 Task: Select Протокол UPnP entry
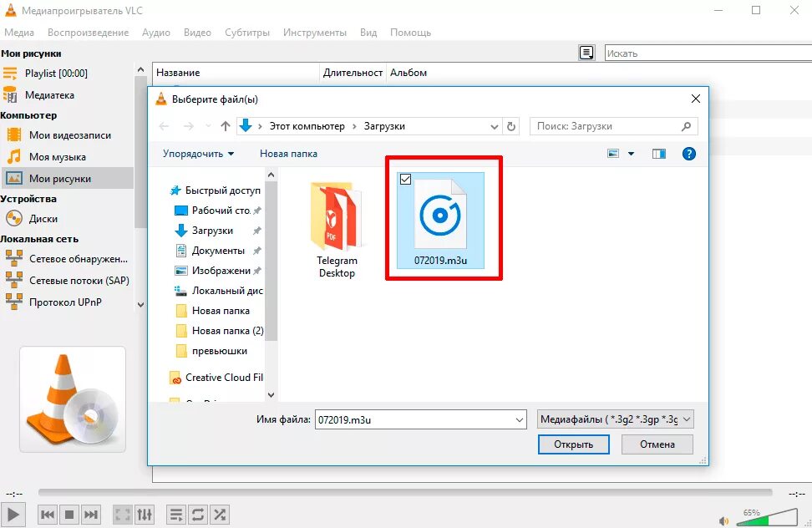(x=67, y=302)
